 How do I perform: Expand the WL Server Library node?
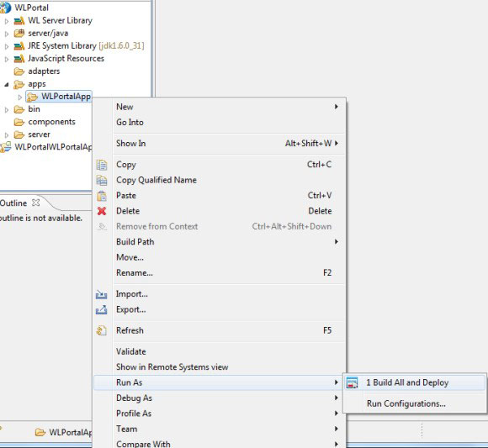click(7, 22)
